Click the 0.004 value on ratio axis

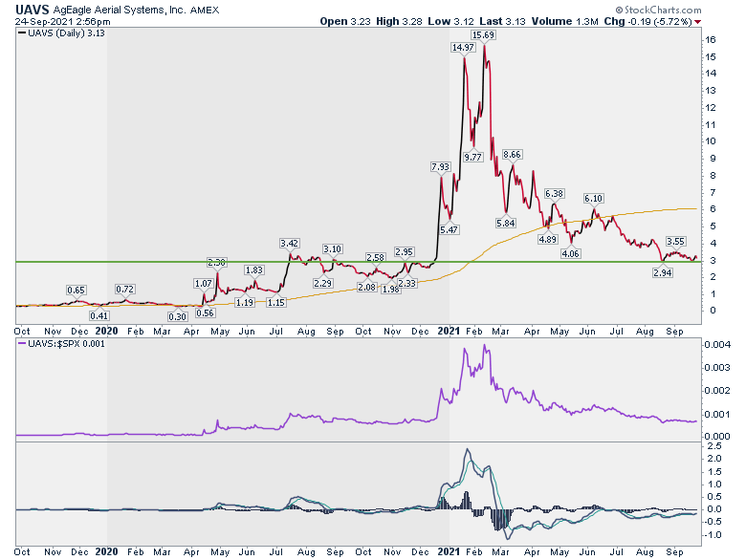pos(717,345)
